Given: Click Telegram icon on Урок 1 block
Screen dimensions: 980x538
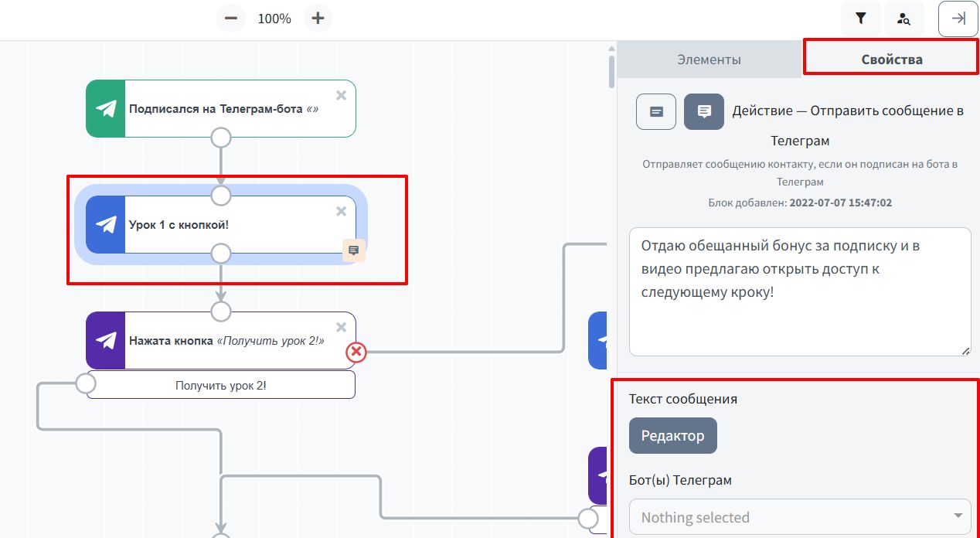Looking at the screenshot, I should (106, 225).
